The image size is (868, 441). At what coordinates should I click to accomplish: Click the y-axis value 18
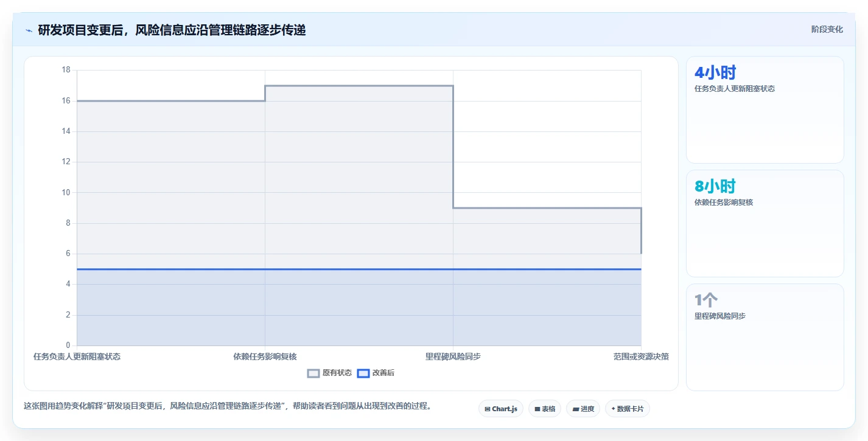click(x=66, y=70)
